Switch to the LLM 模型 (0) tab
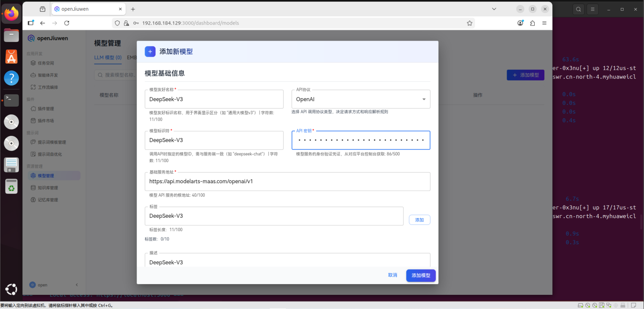Image resolution: width=644 pixels, height=309 pixels. coord(108,58)
